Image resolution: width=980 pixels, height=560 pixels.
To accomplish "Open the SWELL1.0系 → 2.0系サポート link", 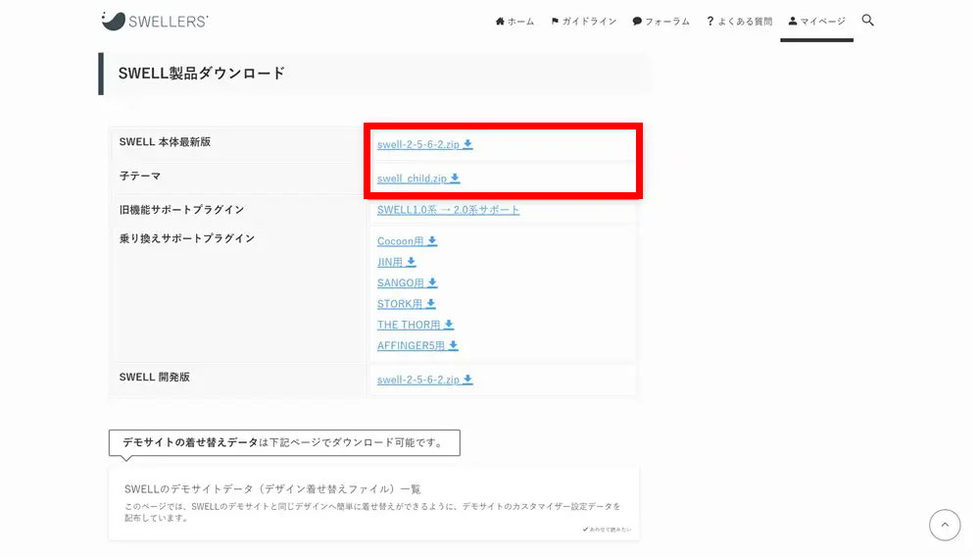I will click(x=448, y=210).
